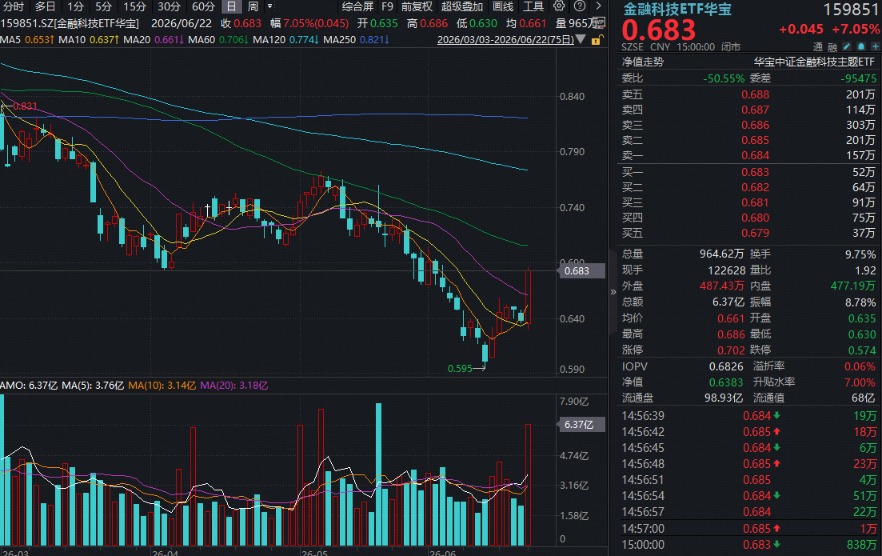Open the 画线 drawing tools button
Screen dimensions: 882x556
point(503,7)
